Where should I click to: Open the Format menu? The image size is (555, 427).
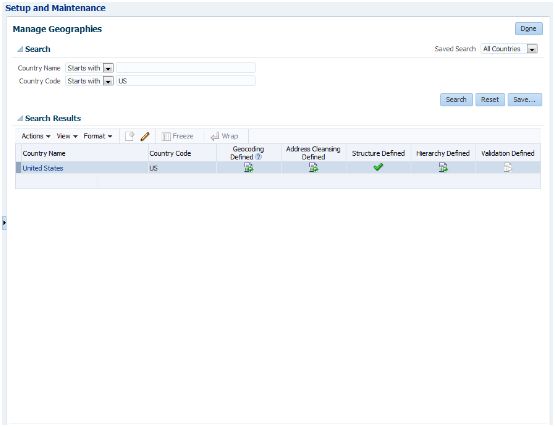(x=98, y=136)
